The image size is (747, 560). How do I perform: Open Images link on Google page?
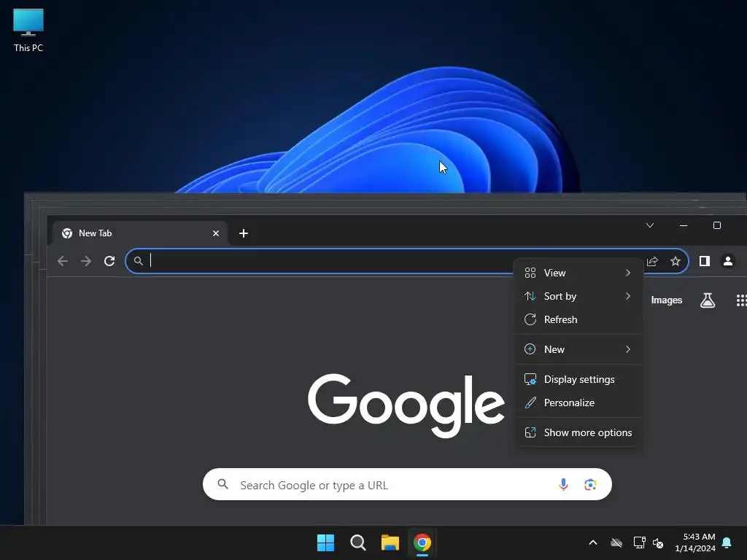coord(667,300)
